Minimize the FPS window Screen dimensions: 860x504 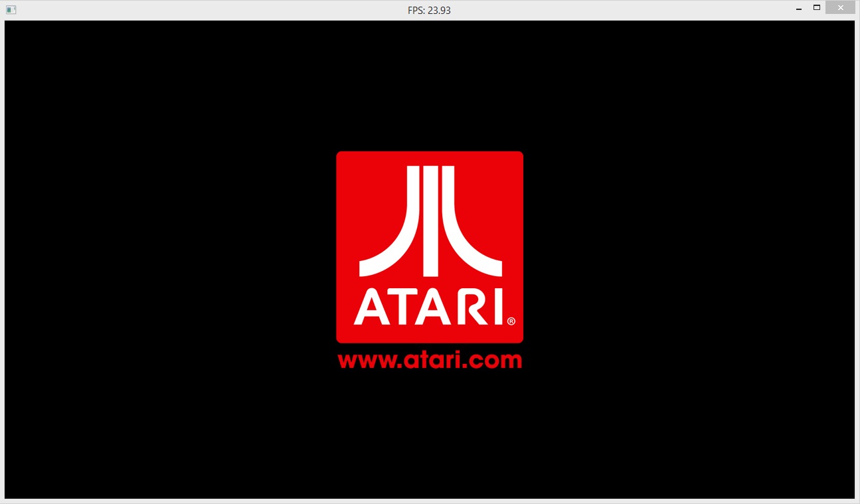pos(799,9)
